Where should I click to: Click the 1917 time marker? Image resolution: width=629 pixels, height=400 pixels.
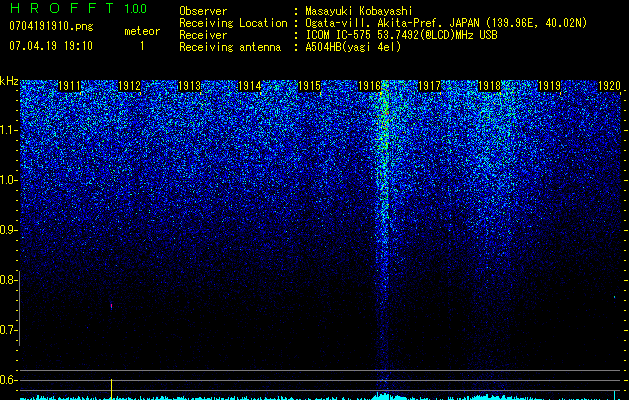pos(430,86)
